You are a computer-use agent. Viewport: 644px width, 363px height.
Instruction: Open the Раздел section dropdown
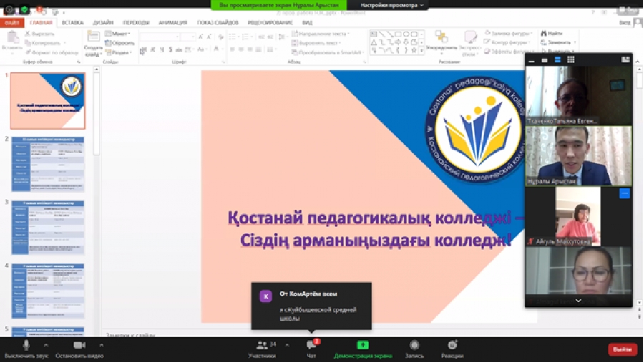[x=119, y=52]
